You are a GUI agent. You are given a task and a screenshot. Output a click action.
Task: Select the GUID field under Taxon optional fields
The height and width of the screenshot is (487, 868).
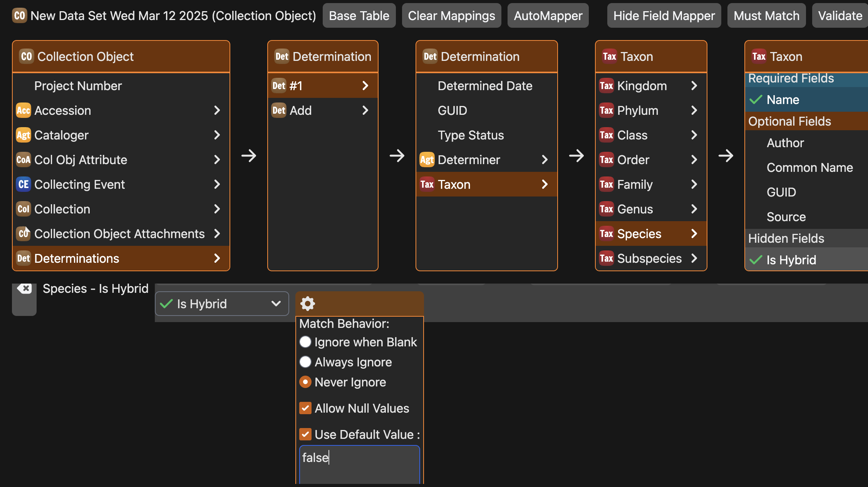806,192
